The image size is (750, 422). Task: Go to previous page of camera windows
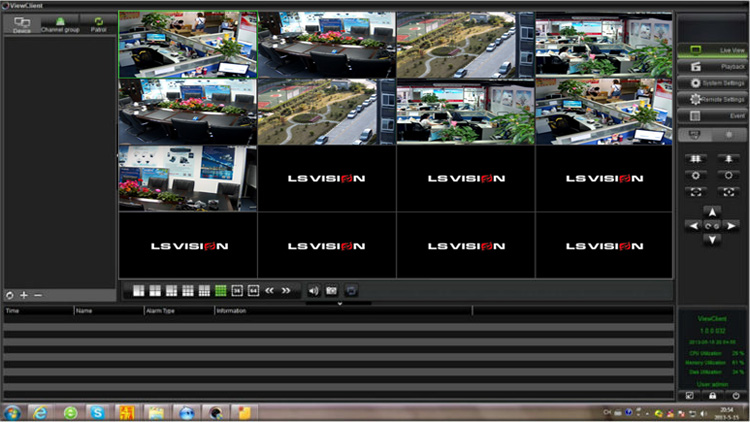click(x=269, y=290)
